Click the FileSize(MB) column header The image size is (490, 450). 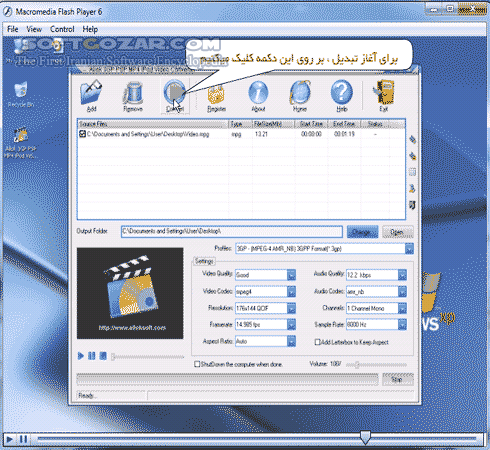click(273, 124)
